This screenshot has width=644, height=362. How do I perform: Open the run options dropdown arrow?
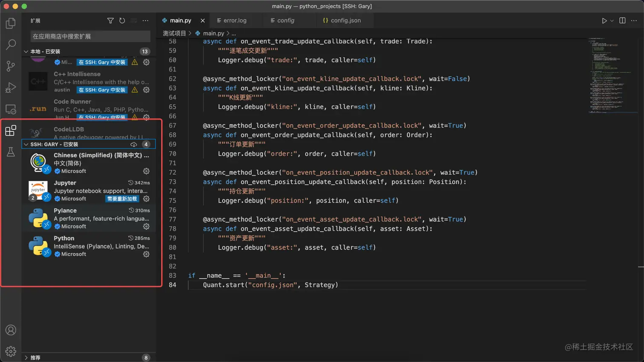coord(612,20)
